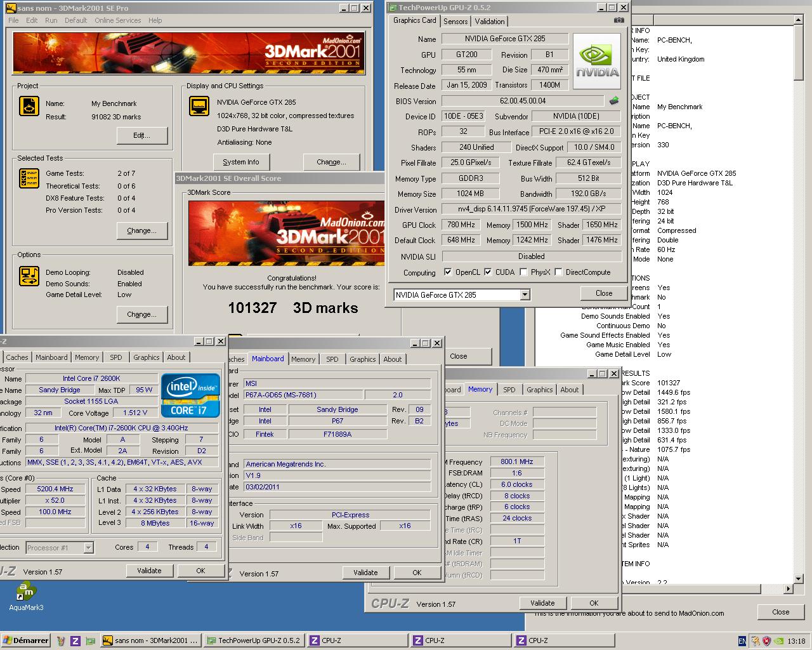Toggle the CUDA checkbox in GPU-Z
The height and width of the screenshot is (650, 812).
point(488,272)
